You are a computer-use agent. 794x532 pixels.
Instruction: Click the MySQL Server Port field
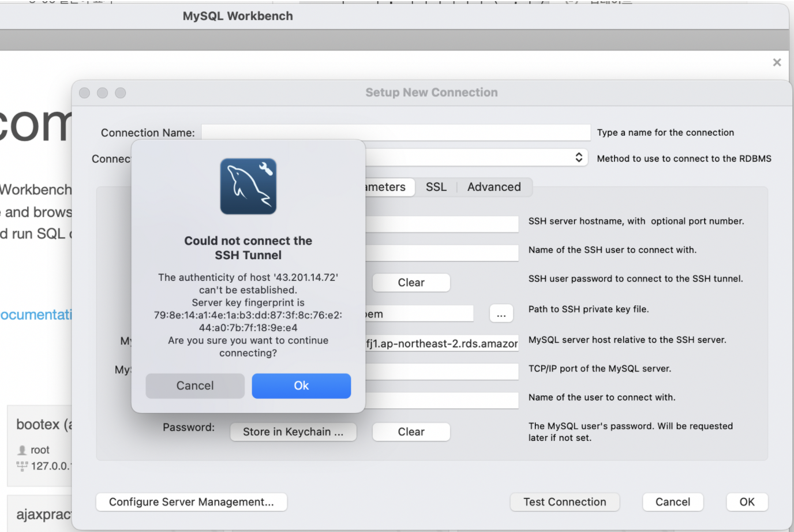(x=442, y=372)
